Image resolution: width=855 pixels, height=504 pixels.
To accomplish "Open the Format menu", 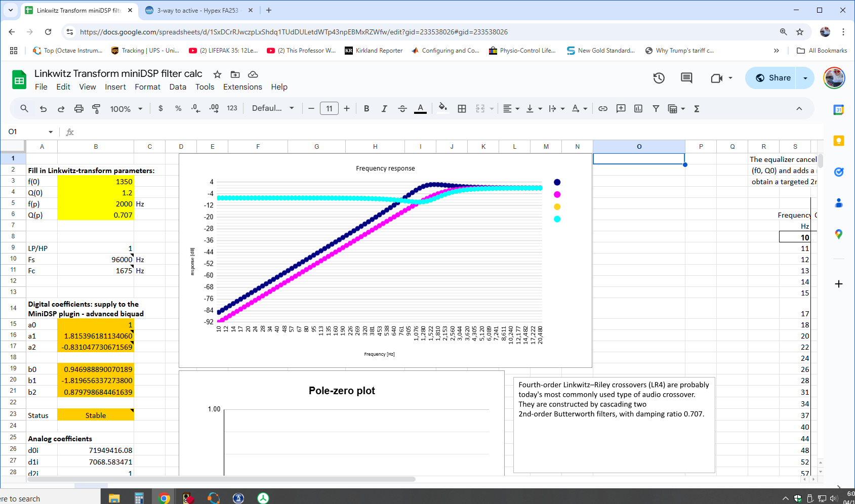I will tap(147, 87).
